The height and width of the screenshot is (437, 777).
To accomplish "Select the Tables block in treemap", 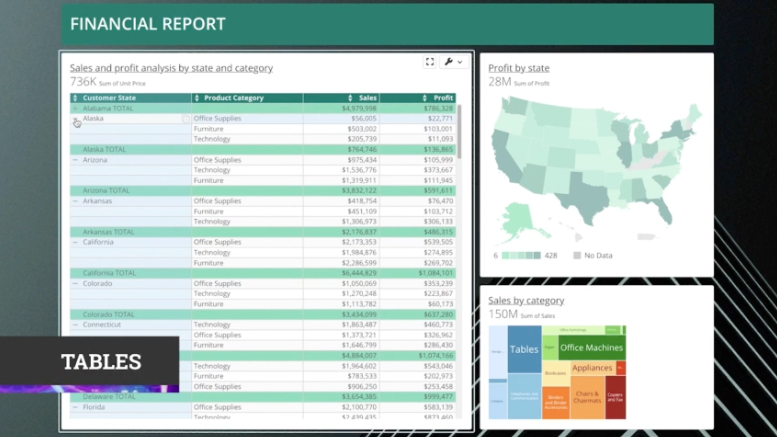I will (524, 350).
